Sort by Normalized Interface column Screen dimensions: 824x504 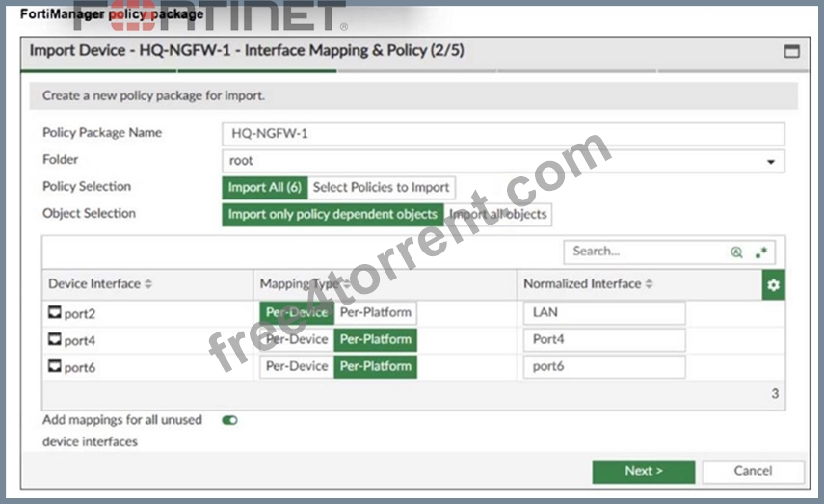649,283
